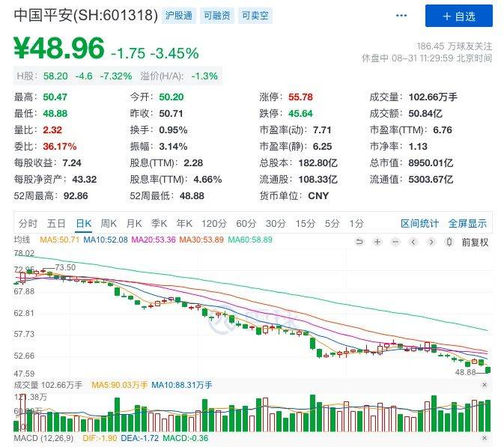Switch to the 60分 chart tab

click(246, 223)
